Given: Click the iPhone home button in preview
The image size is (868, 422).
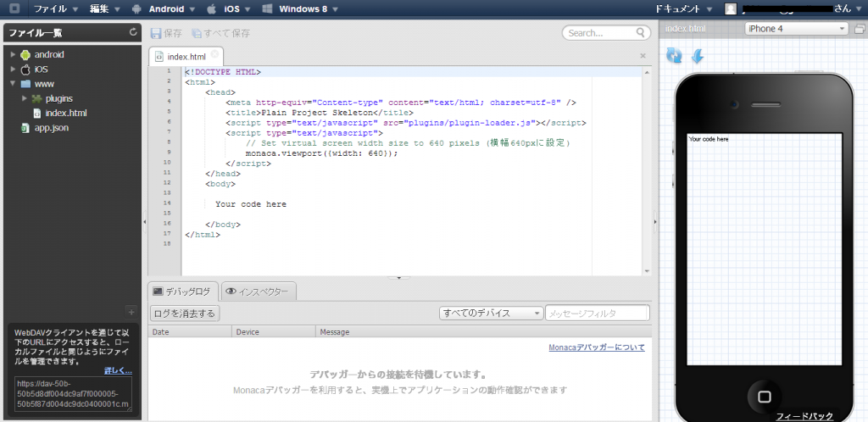Looking at the screenshot, I should (765, 397).
